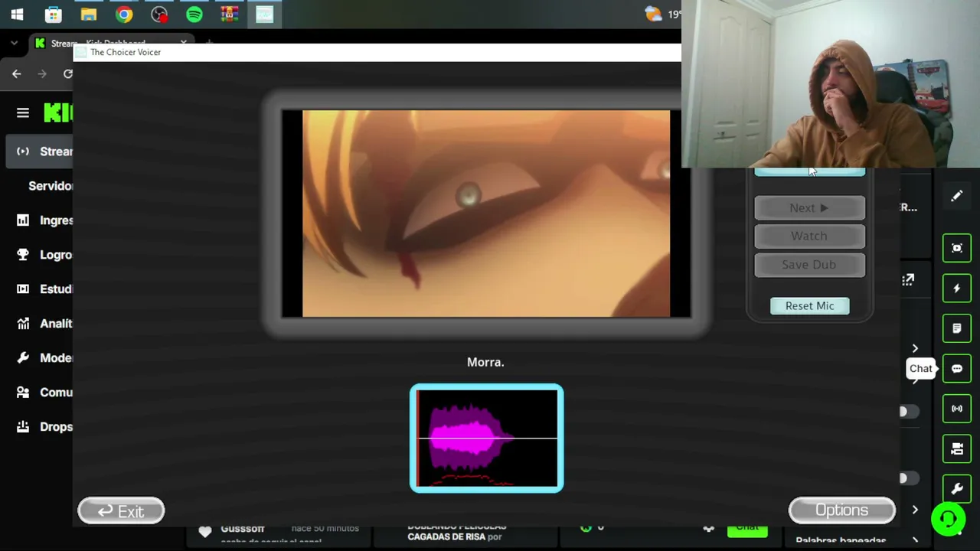Click the lightning bolt quick actions icon
The image size is (980, 551).
[x=957, y=289]
